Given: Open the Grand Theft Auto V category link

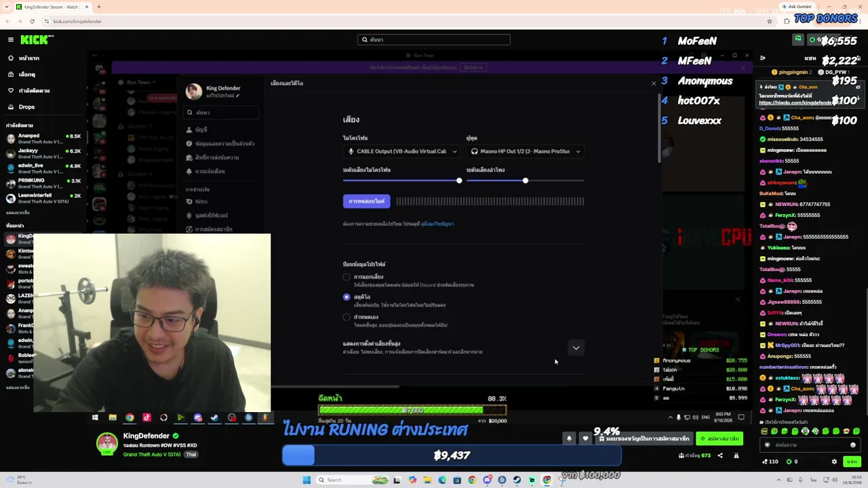Looking at the screenshot, I should (152, 454).
